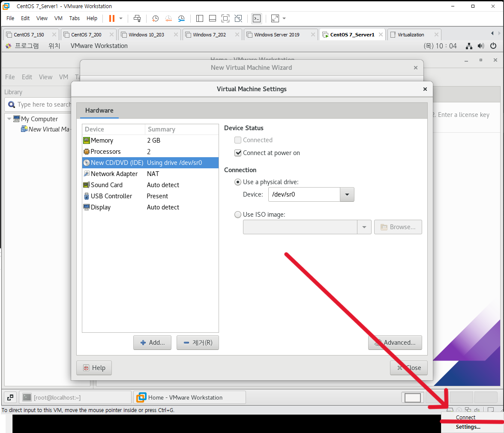Select the Use a physical drive radio

point(238,182)
